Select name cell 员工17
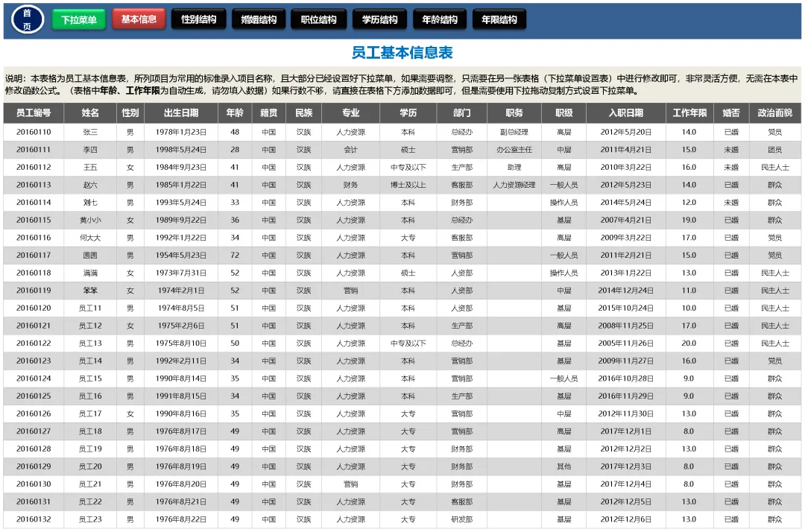Viewport: 805px width, 532px height. click(90, 414)
